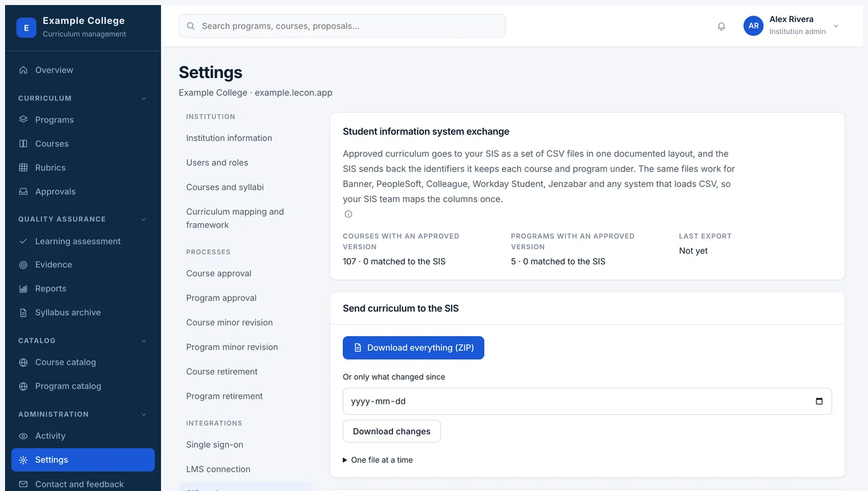The height and width of the screenshot is (491, 868).
Task: Open the LMS connection settings
Action: tap(218, 469)
